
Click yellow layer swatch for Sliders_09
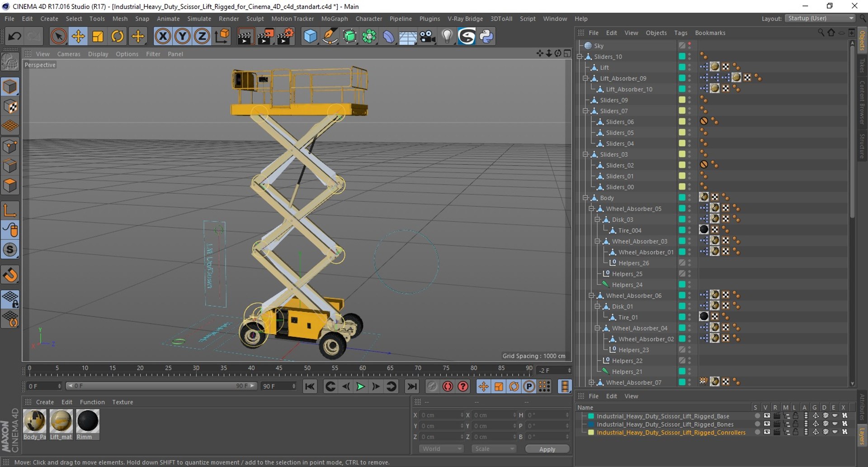[682, 100]
